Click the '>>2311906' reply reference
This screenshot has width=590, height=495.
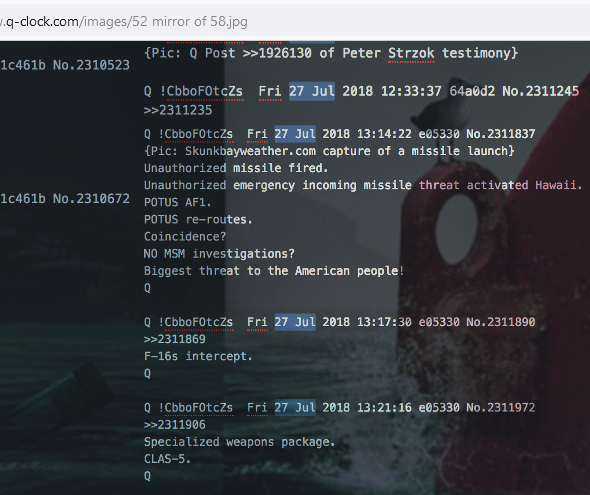coord(175,425)
